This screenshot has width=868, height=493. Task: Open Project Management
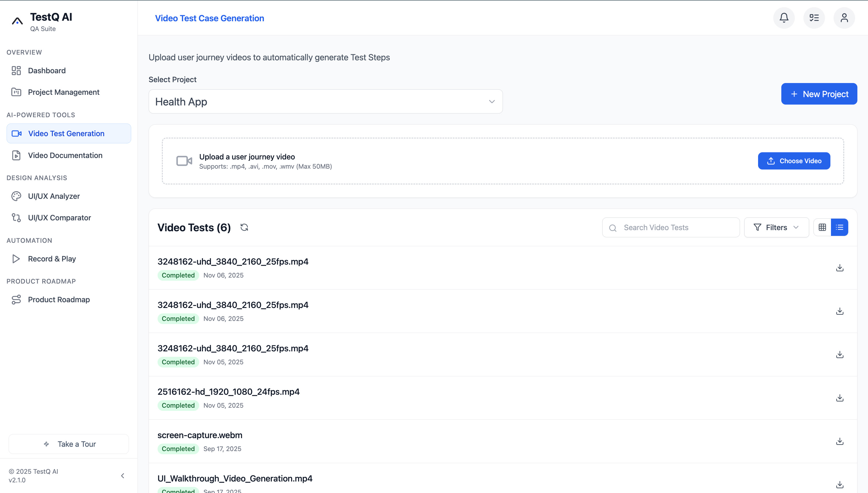click(64, 92)
